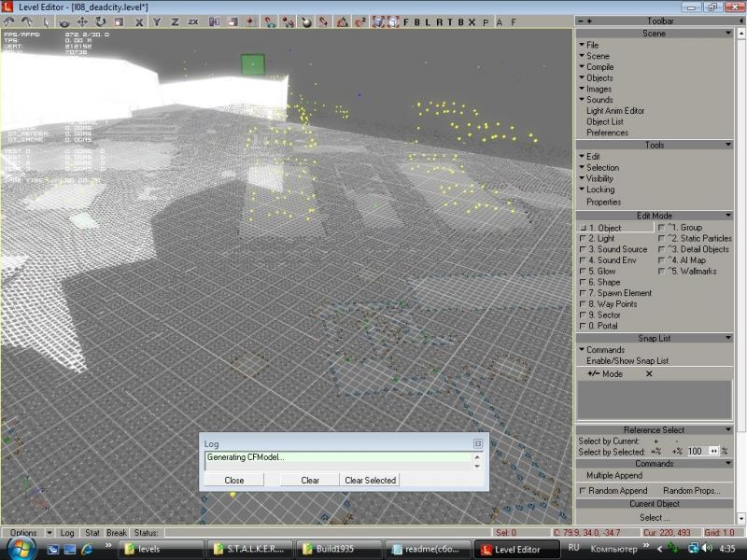This screenshot has height=560, width=747.
Task: Toggle the X axis constraint
Action: (x=140, y=21)
